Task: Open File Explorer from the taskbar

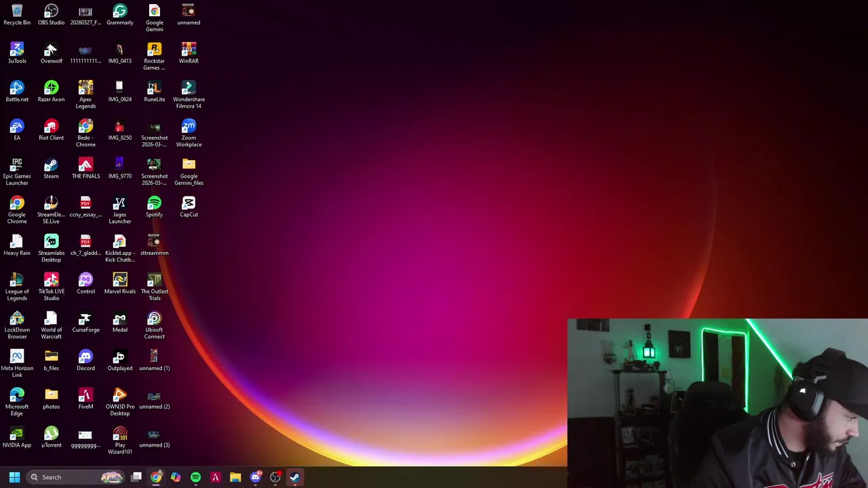Action: (x=235, y=477)
